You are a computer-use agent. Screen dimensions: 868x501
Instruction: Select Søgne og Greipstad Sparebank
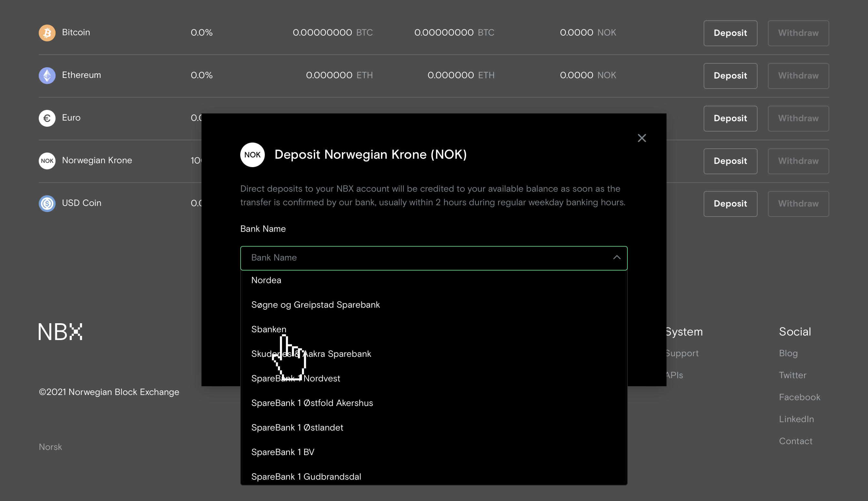(x=315, y=305)
